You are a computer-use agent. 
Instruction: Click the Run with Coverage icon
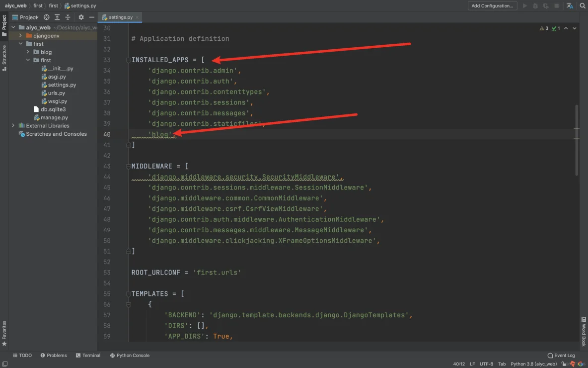tap(546, 5)
